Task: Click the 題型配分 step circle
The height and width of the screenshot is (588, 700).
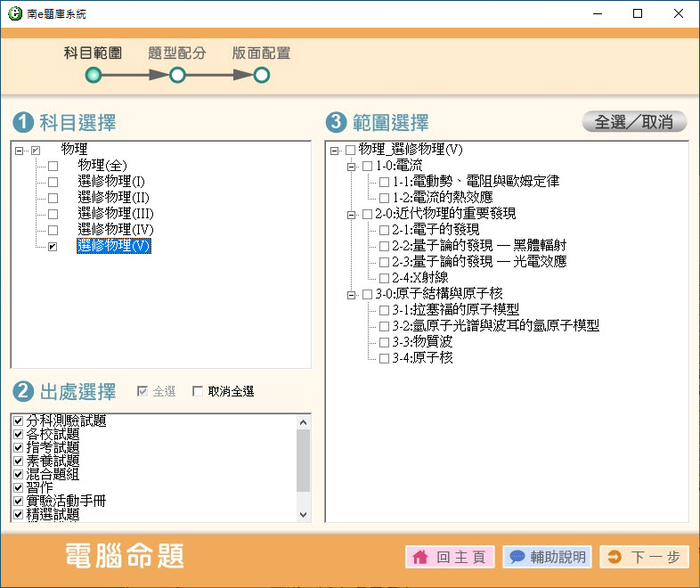Action: pos(177,76)
